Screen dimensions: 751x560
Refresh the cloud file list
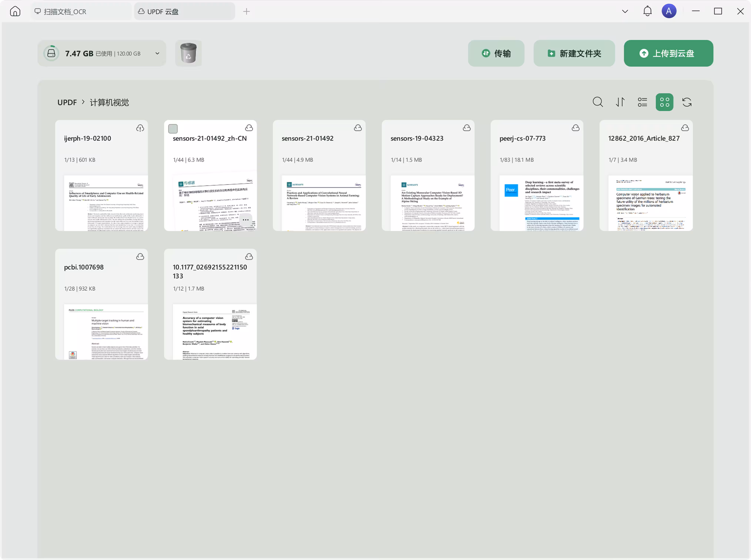click(x=687, y=102)
